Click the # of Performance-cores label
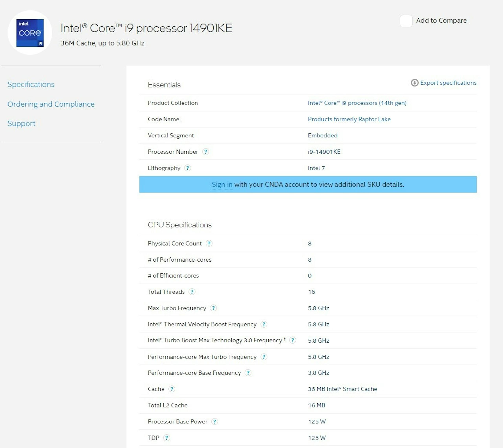This screenshot has height=448, width=503. click(179, 259)
